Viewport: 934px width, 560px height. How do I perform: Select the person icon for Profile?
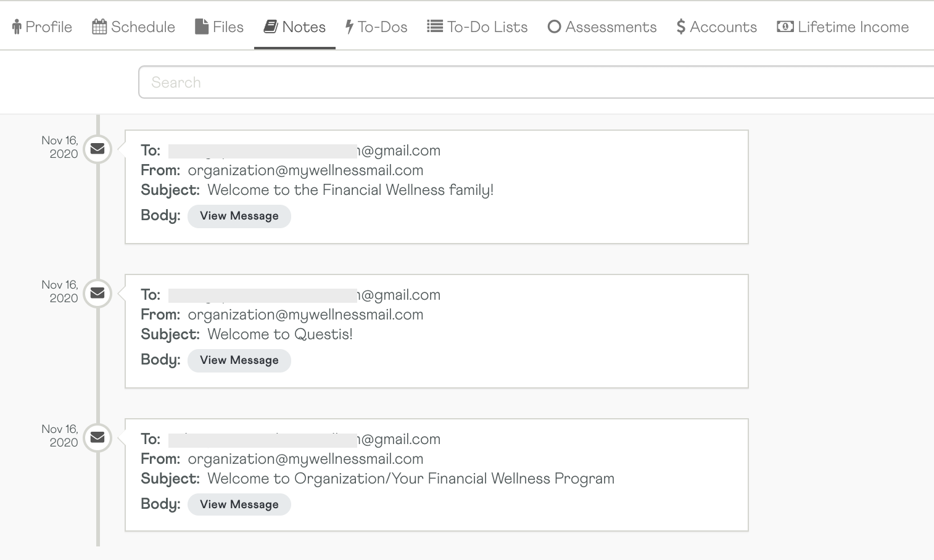(17, 26)
